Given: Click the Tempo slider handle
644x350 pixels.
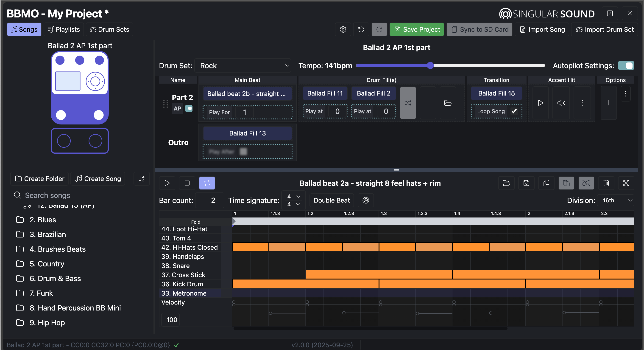Looking at the screenshot, I should (x=430, y=65).
